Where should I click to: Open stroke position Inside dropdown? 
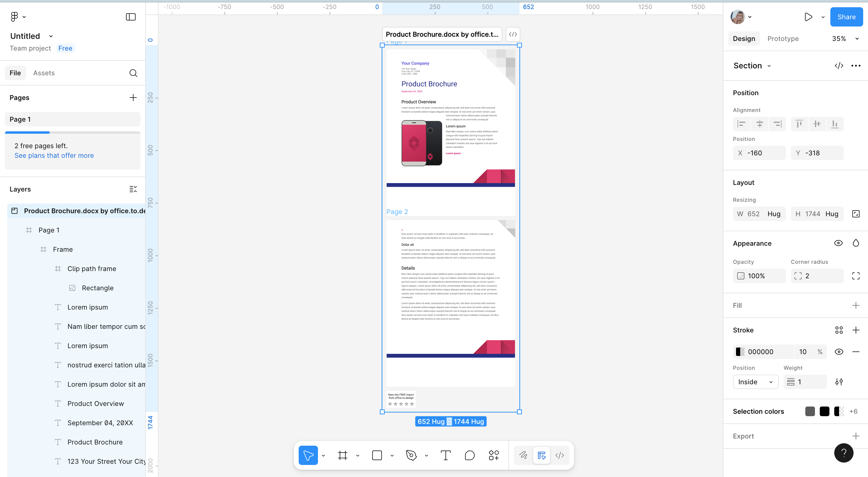[756, 382]
